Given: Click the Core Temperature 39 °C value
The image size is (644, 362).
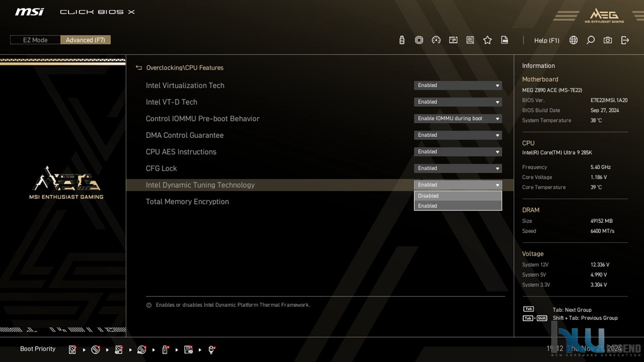Looking at the screenshot, I should click(596, 188).
